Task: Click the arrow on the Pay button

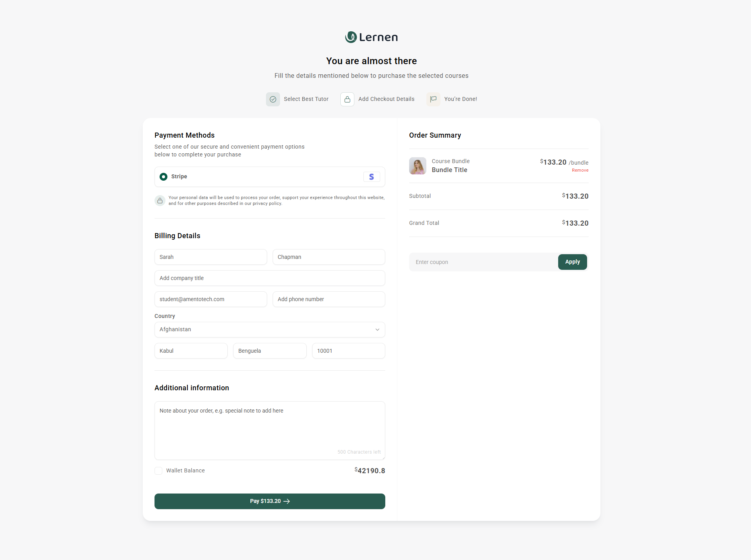Action: coord(287,501)
